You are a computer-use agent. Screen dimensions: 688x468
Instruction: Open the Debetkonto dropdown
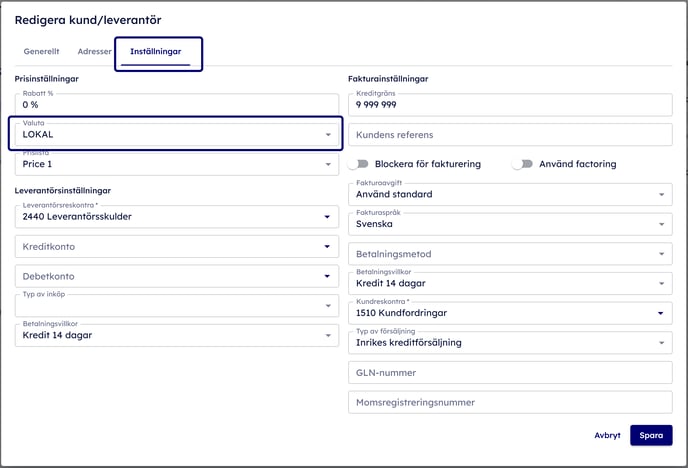coord(176,276)
